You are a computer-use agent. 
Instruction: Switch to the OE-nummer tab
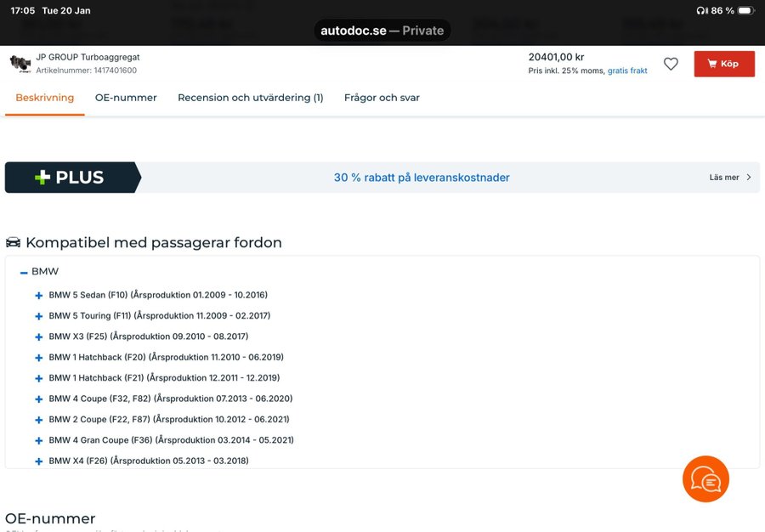[126, 98]
